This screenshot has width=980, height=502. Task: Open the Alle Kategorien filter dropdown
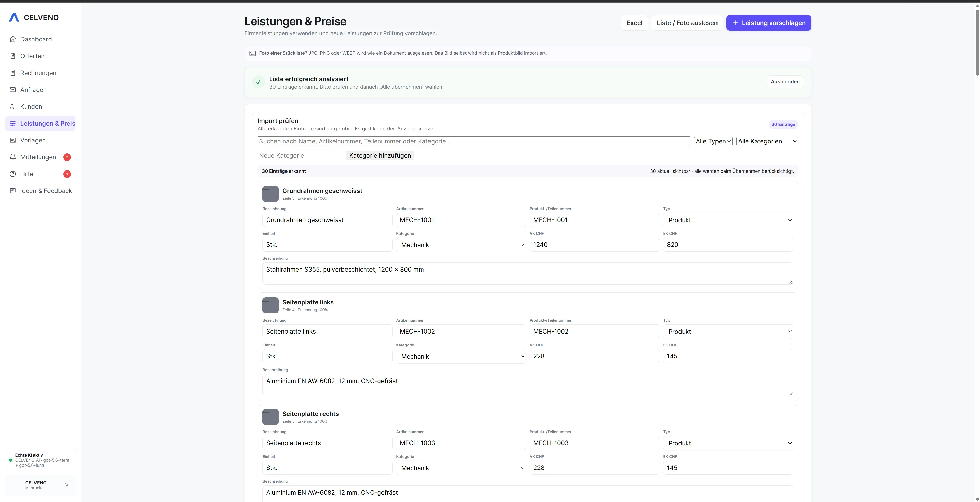(767, 141)
